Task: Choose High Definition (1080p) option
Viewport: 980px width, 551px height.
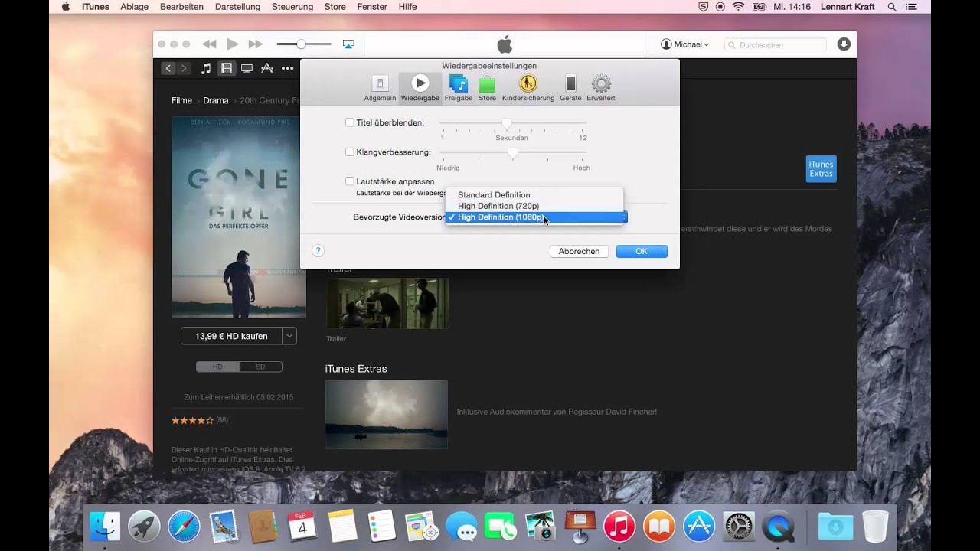Action: click(534, 217)
